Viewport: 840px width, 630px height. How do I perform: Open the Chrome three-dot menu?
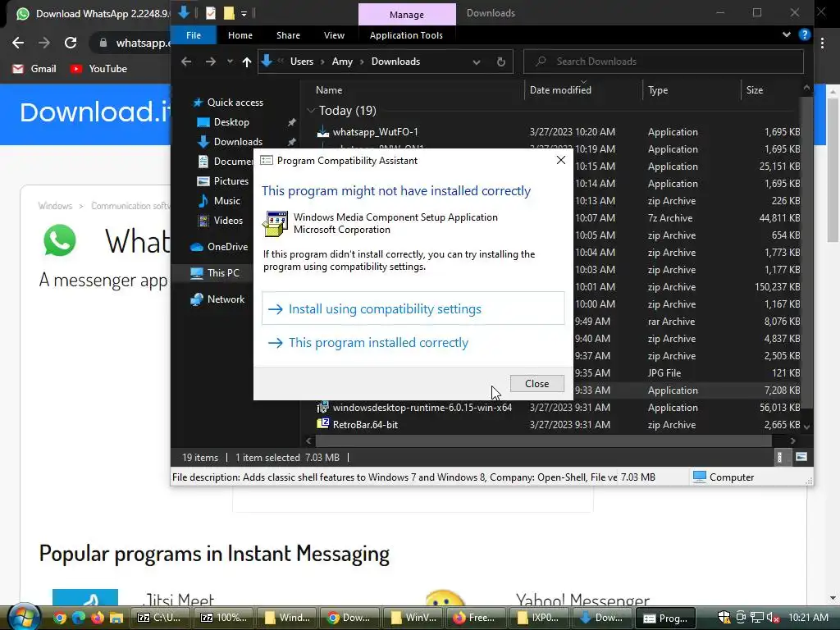coord(822,43)
